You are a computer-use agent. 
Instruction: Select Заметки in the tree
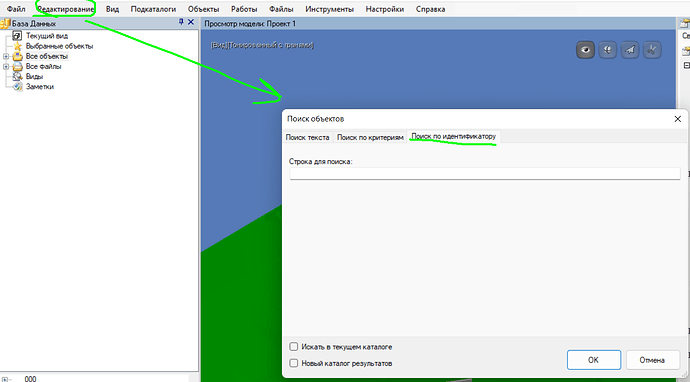[40, 87]
